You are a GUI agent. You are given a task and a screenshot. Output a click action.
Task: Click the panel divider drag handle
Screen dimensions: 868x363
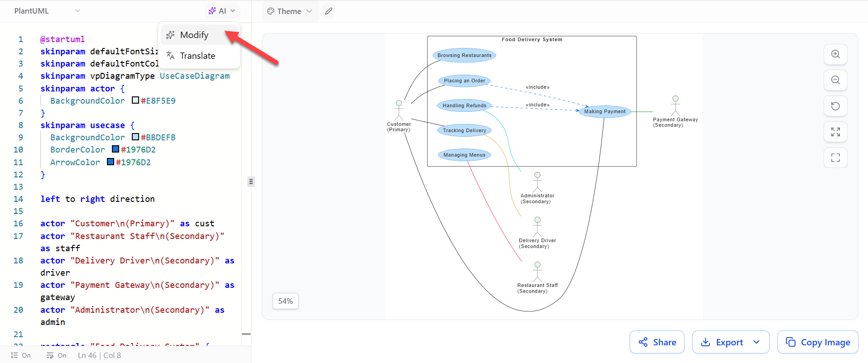[x=251, y=181]
